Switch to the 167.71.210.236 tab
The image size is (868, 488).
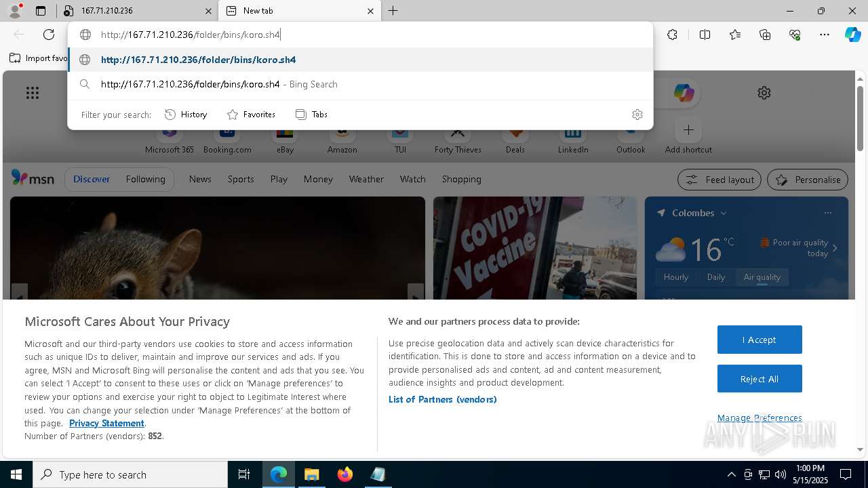click(139, 11)
